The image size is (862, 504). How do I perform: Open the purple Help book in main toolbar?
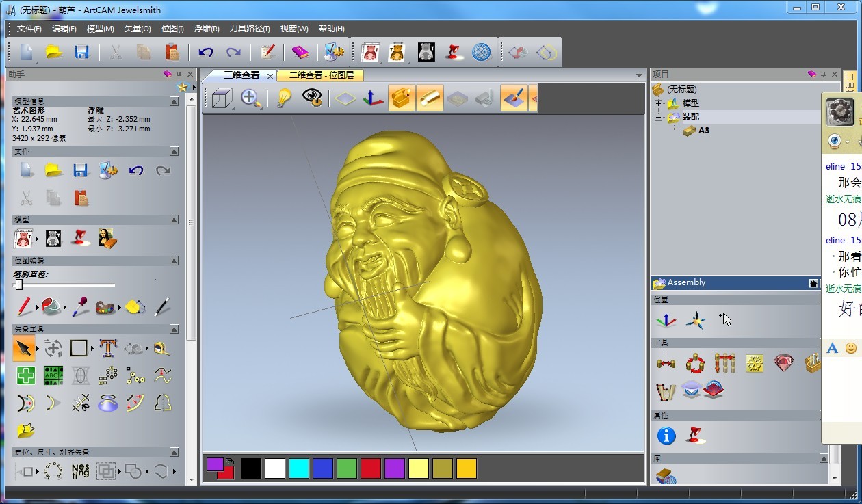pyautogui.click(x=300, y=52)
